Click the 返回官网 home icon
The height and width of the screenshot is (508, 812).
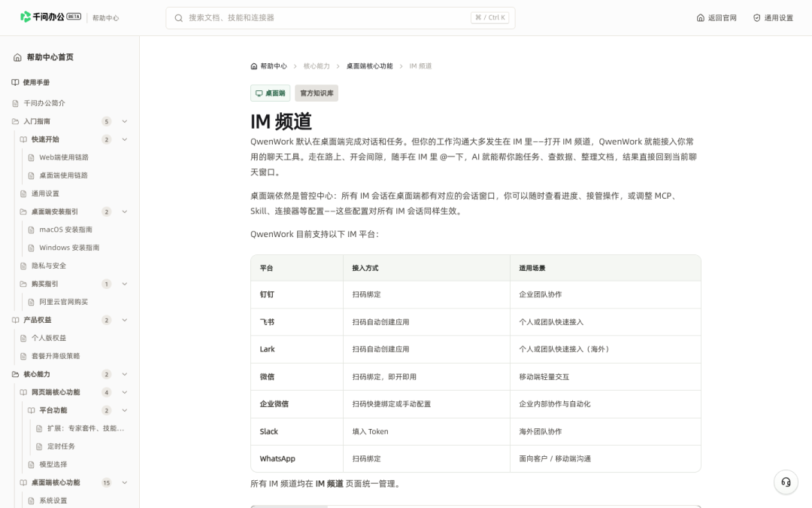point(700,18)
